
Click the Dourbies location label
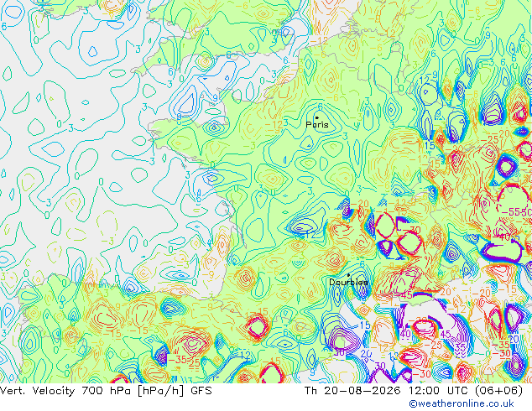[348, 282]
